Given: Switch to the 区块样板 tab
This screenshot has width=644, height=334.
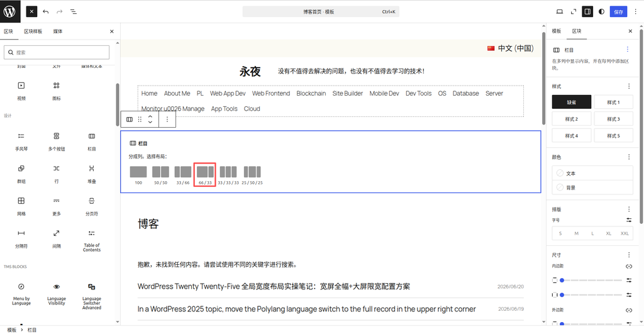Looking at the screenshot, I should pyautogui.click(x=33, y=31).
